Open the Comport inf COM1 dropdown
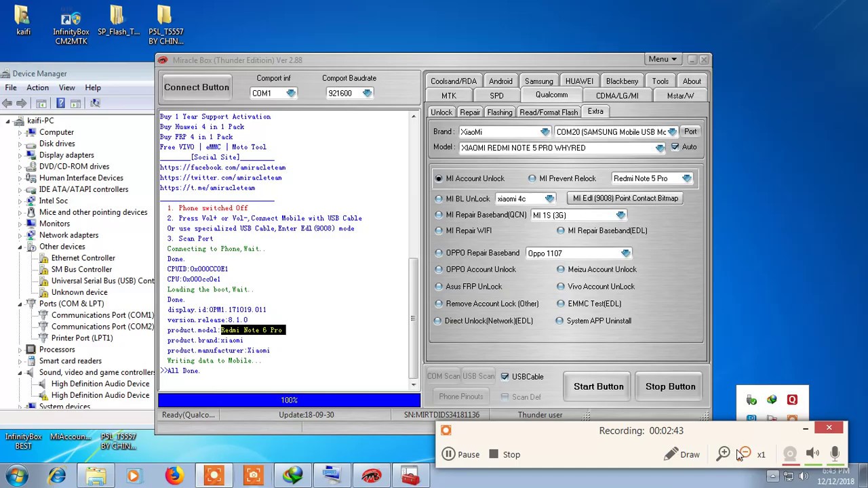This screenshot has height=488, width=868. point(291,94)
